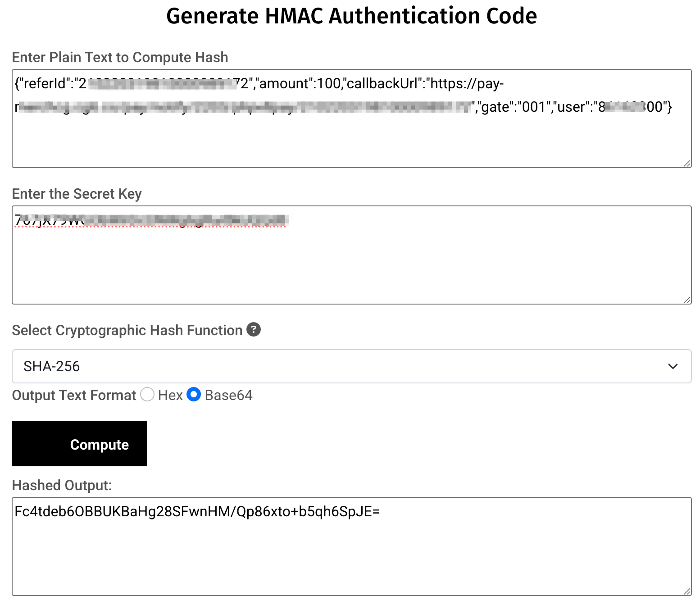Click the "Generate HMAC Authentication Code" heading
The width and height of the screenshot is (700, 601).
(351, 16)
